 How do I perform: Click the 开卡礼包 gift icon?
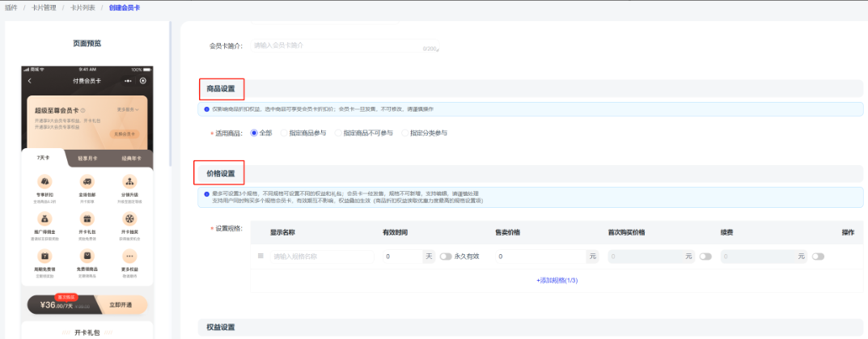(87, 218)
